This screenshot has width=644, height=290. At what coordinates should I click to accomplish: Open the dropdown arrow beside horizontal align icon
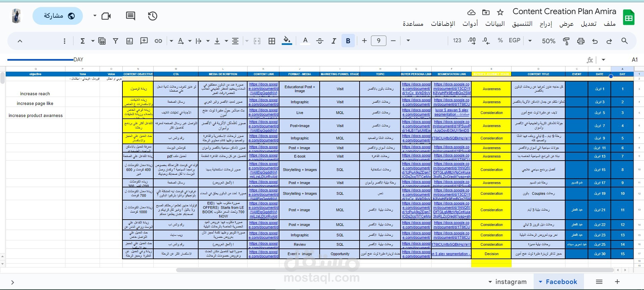click(x=226, y=41)
